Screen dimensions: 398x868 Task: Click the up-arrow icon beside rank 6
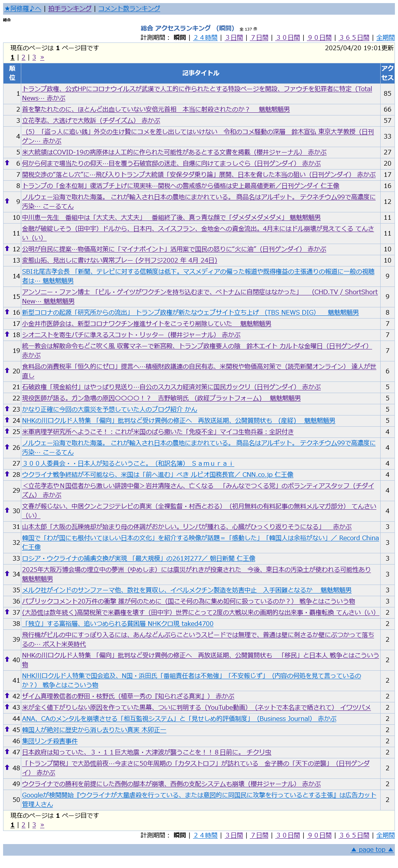pyautogui.click(x=7, y=163)
